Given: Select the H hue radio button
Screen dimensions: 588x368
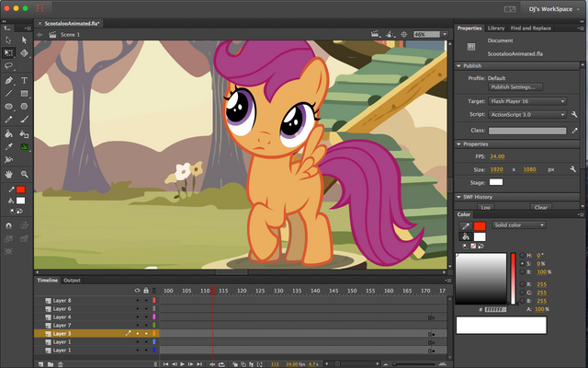Looking at the screenshot, I should tap(523, 255).
